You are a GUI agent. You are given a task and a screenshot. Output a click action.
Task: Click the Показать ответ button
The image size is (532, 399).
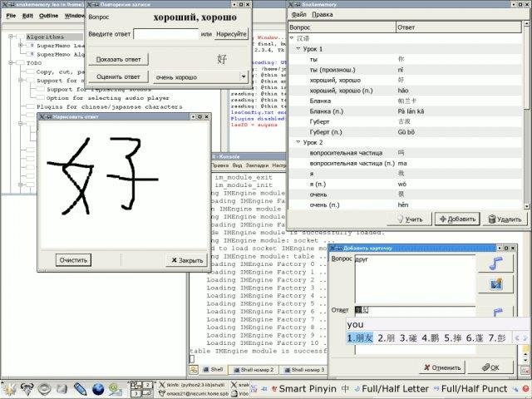[x=118, y=59]
